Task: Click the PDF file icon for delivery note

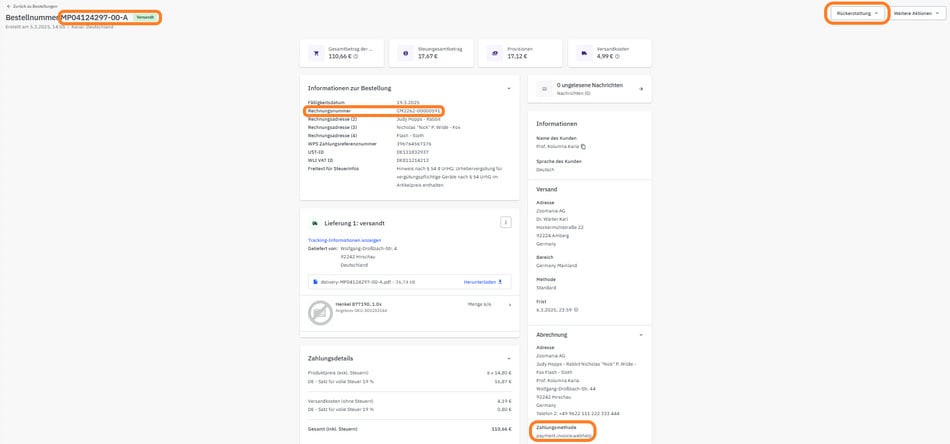Action: tap(316, 282)
